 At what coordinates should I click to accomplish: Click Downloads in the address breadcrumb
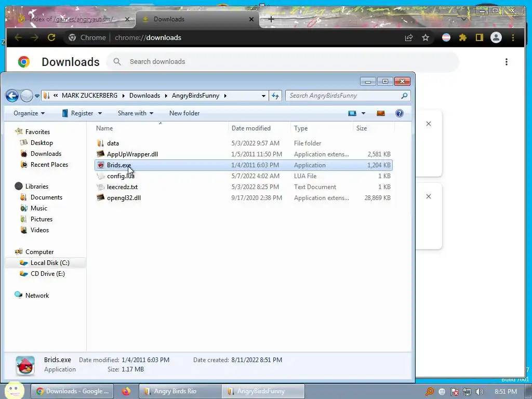point(144,96)
